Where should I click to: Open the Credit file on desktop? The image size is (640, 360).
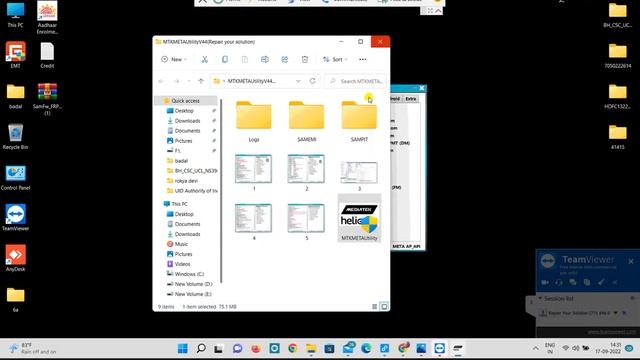pos(47,55)
